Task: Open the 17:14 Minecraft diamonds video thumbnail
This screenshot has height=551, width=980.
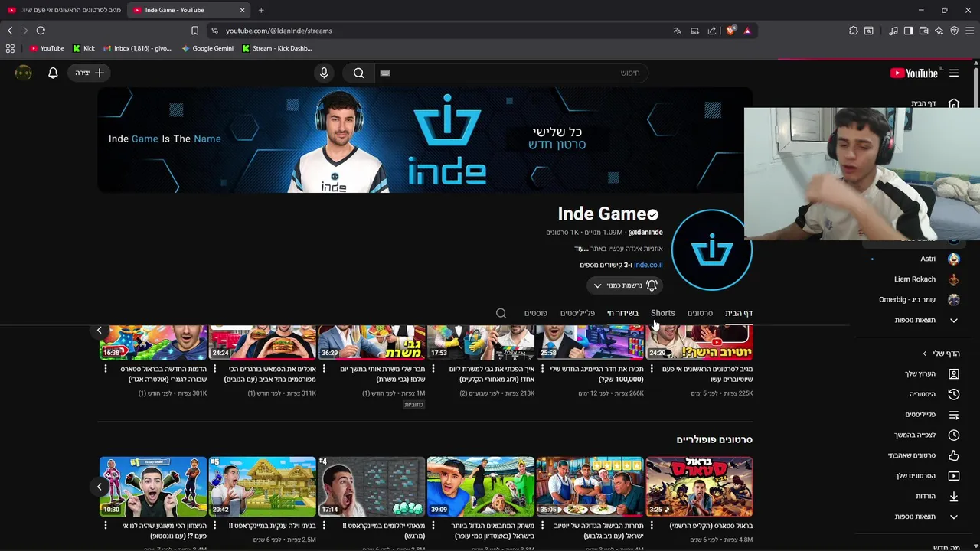Action: tap(372, 487)
